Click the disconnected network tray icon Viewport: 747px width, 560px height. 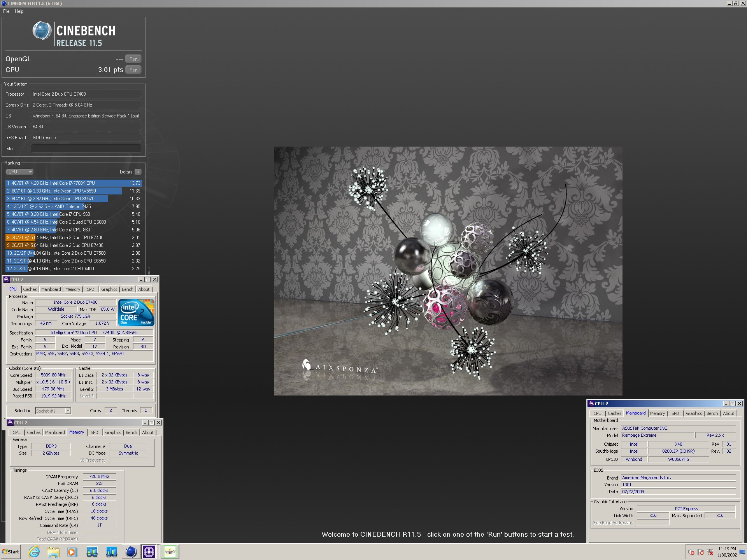[x=710, y=552]
